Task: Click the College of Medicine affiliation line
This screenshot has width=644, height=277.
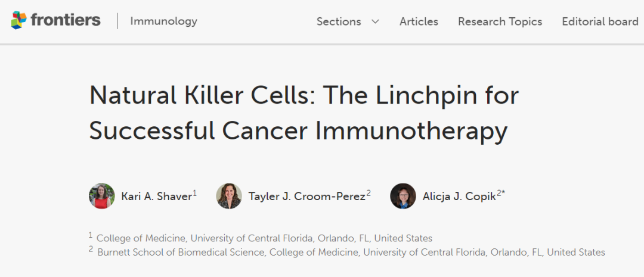Action: (x=264, y=238)
